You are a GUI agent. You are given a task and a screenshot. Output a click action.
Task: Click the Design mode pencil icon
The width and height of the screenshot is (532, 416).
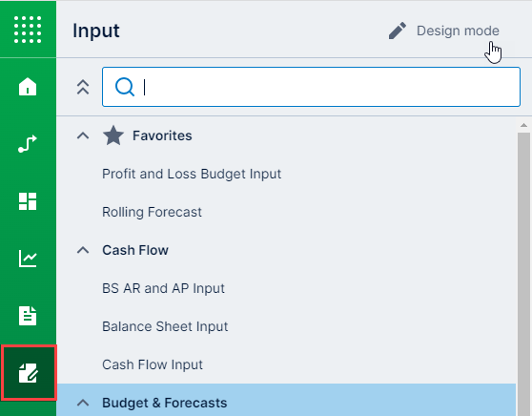click(398, 31)
